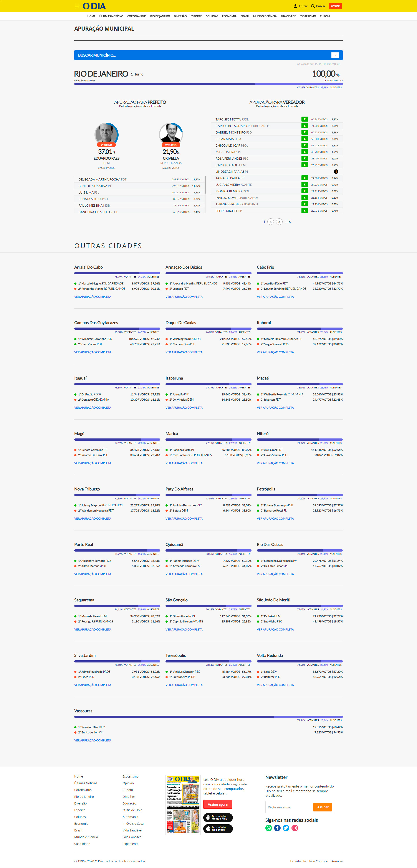Image resolution: width=417 pixels, height=868 pixels.
Task: Open the WhatsApp social icon
Action: coord(268,828)
